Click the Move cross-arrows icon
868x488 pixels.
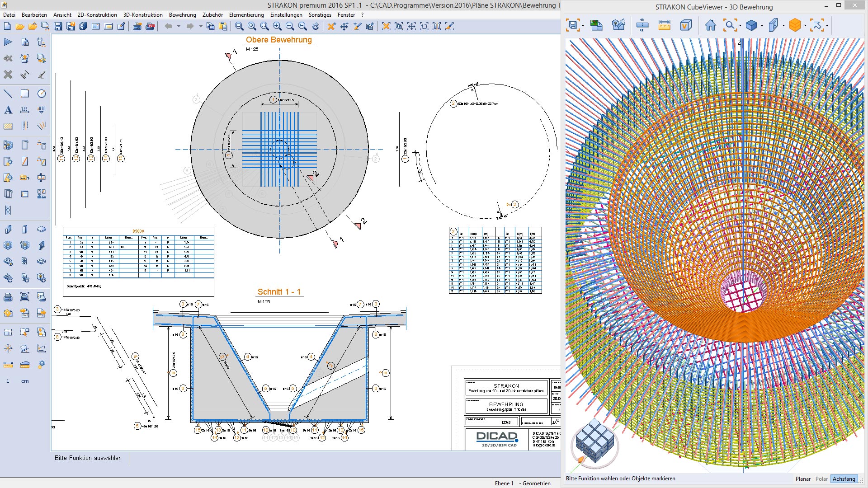click(x=344, y=27)
